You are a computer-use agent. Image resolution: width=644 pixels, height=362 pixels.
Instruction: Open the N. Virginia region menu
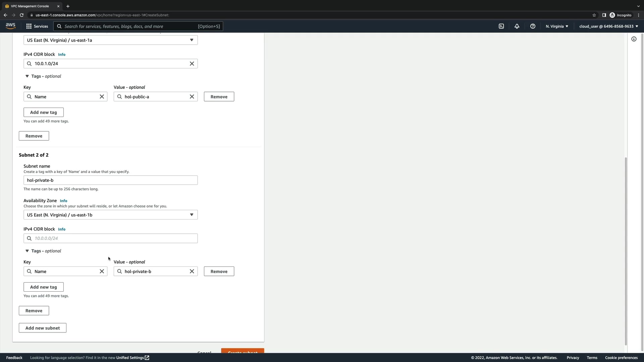557,26
